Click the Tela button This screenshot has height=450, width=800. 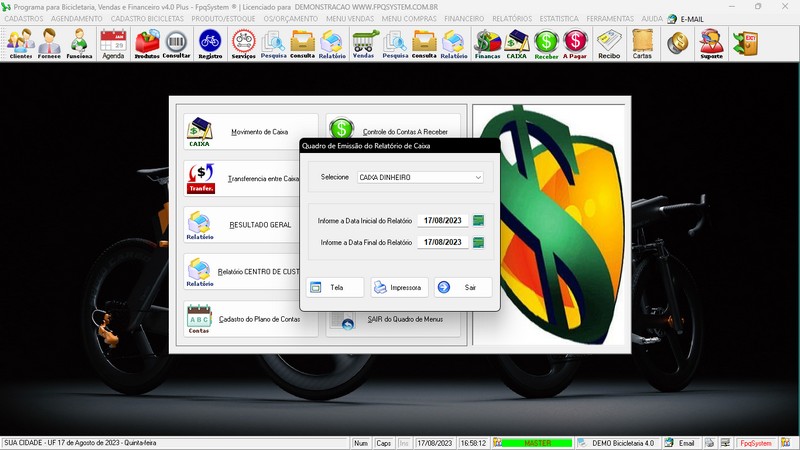[x=335, y=287]
